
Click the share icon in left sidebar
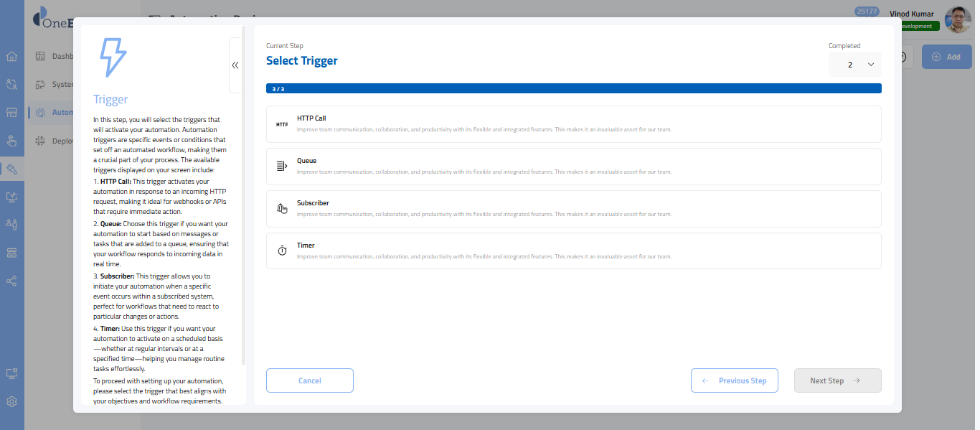(11, 281)
